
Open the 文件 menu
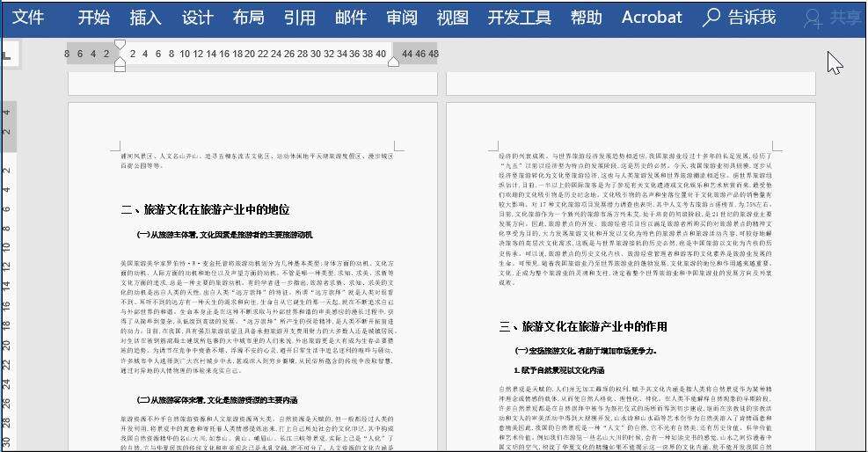tap(27, 18)
